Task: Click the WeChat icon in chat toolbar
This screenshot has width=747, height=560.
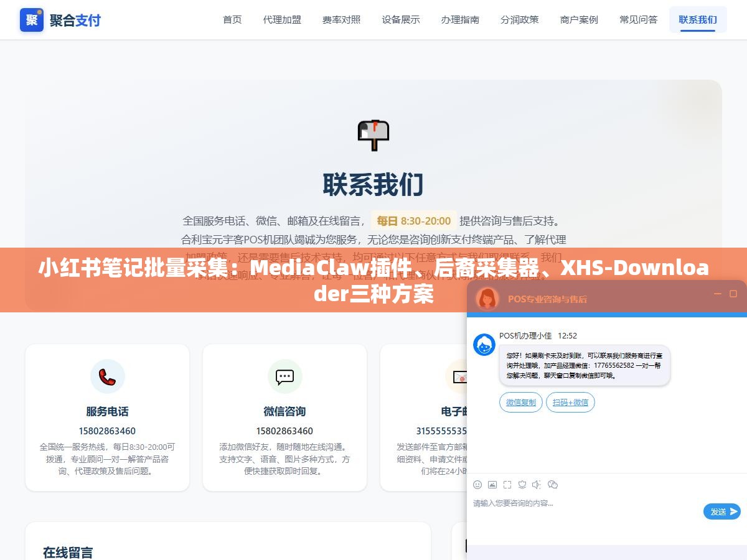Action: click(x=553, y=485)
